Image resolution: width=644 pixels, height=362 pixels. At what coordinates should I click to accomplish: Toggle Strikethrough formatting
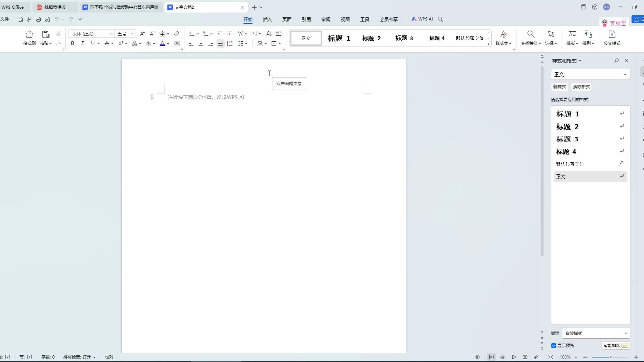tap(107, 43)
